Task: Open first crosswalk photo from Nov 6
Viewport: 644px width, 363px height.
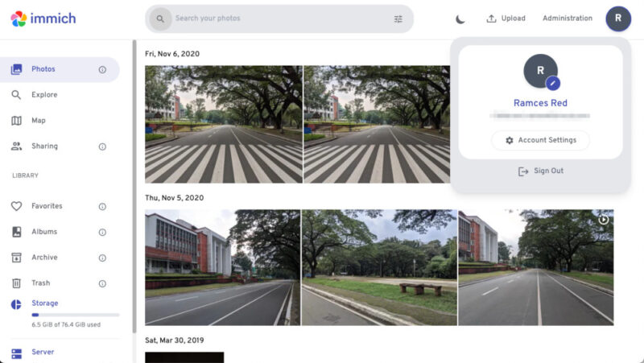Action: point(224,125)
